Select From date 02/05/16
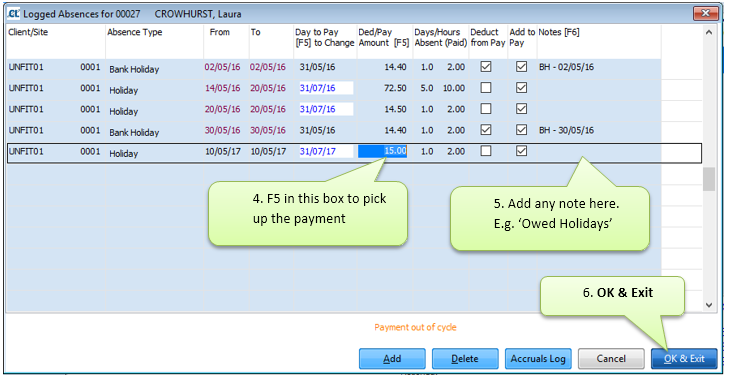Screen dimensions: 729x379 click(x=222, y=67)
